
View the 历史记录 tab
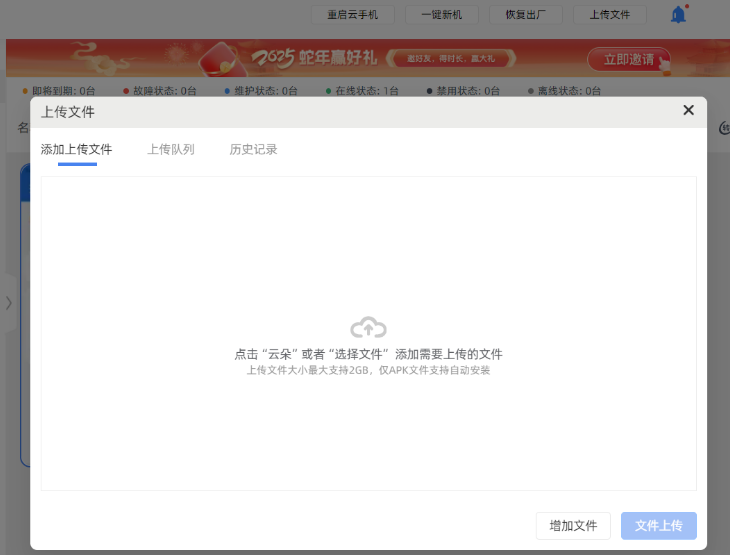[x=253, y=150]
